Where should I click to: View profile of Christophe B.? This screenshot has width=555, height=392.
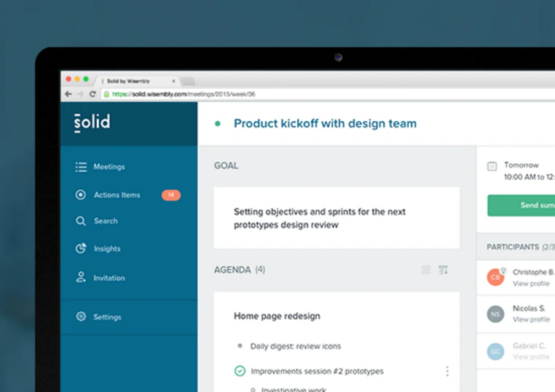tap(531, 283)
